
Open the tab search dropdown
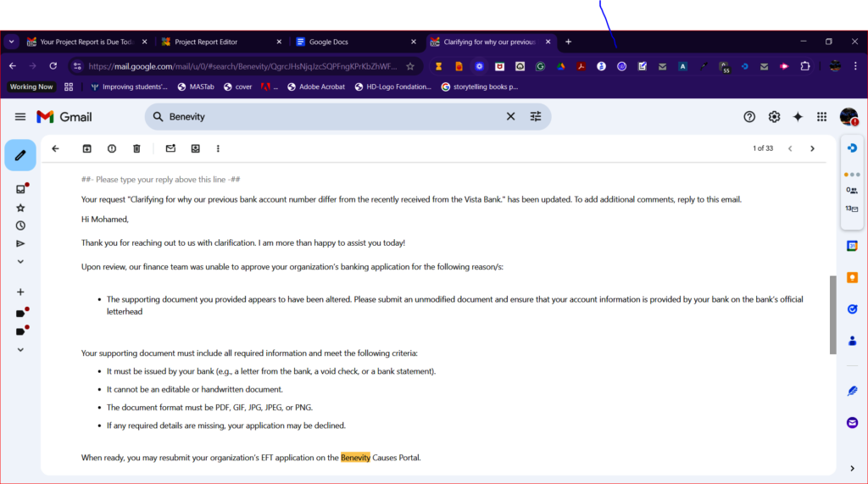(x=12, y=42)
